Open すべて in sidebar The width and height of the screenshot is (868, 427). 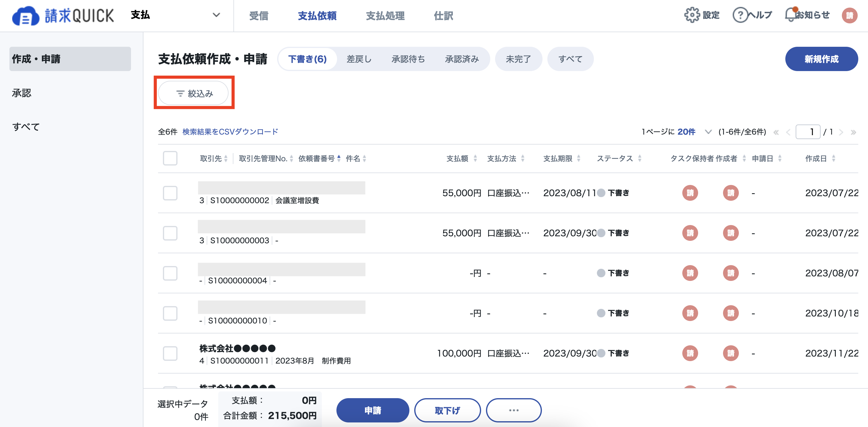(26, 127)
